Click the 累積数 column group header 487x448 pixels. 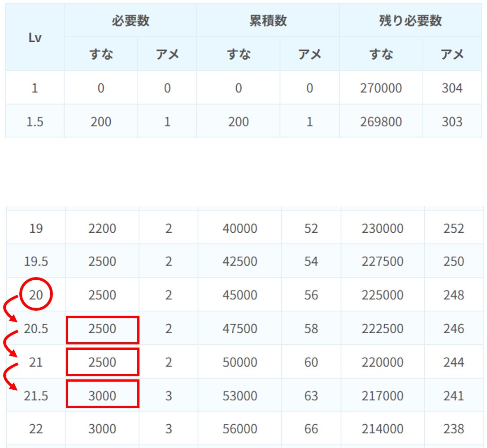[268, 21]
